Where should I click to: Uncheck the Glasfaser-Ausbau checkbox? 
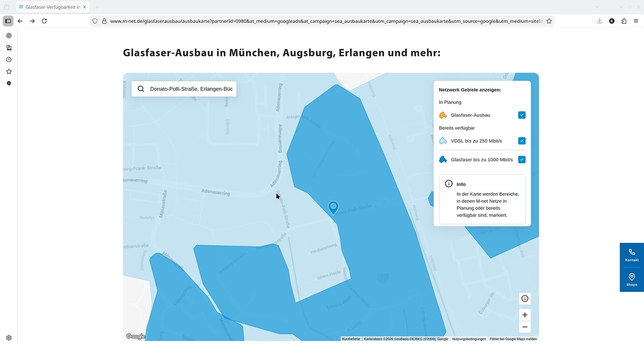(x=522, y=115)
